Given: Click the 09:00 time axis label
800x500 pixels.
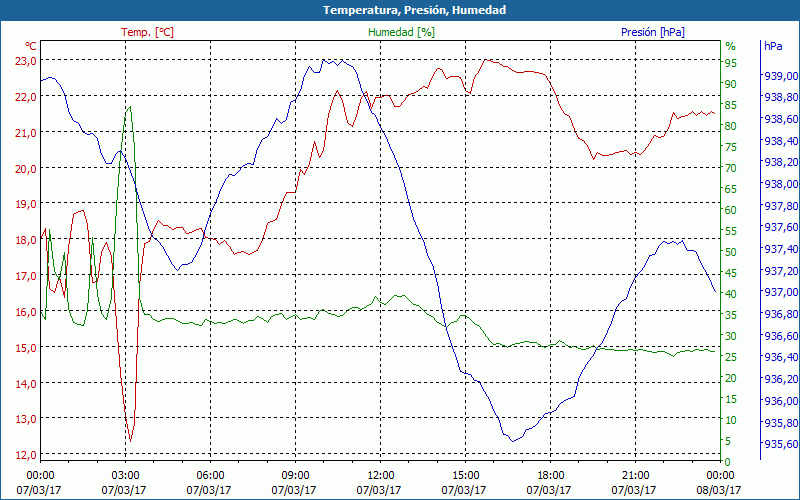Looking at the screenshot, I should click(x=294, y=476).
